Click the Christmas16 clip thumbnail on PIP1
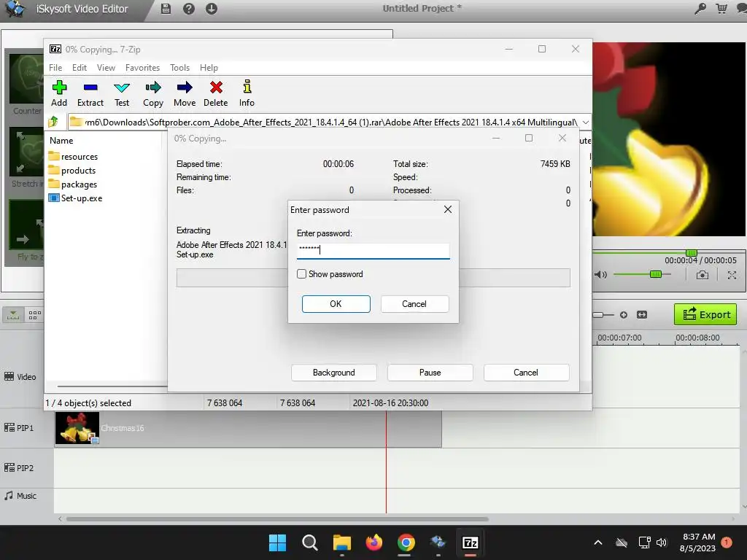This screenshot has height=560, width=747. (77, 428)
